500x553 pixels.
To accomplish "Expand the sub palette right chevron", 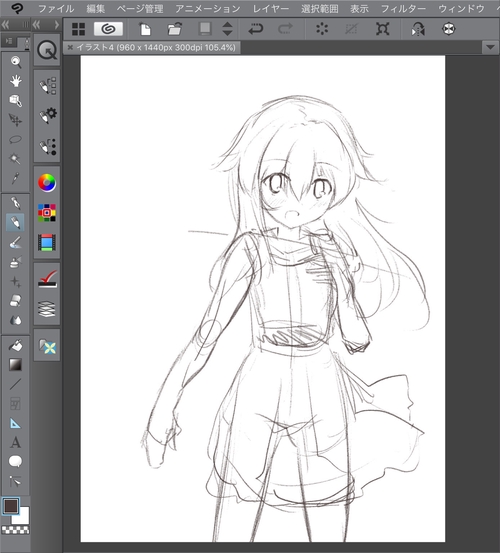I will (x=56, y=25).
